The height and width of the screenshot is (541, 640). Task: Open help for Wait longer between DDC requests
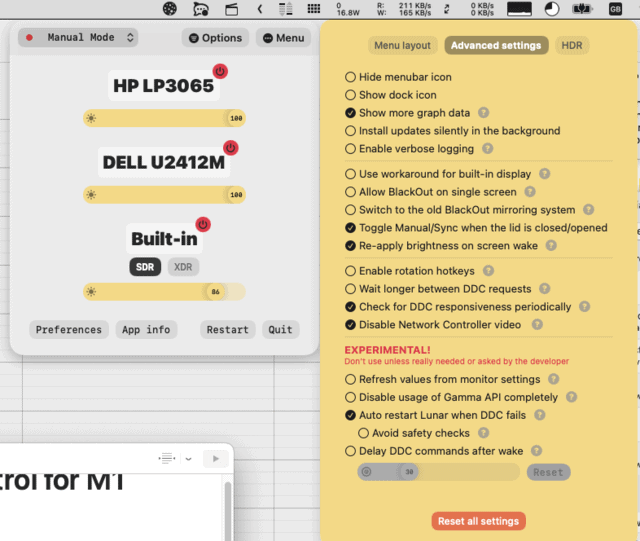544,289
